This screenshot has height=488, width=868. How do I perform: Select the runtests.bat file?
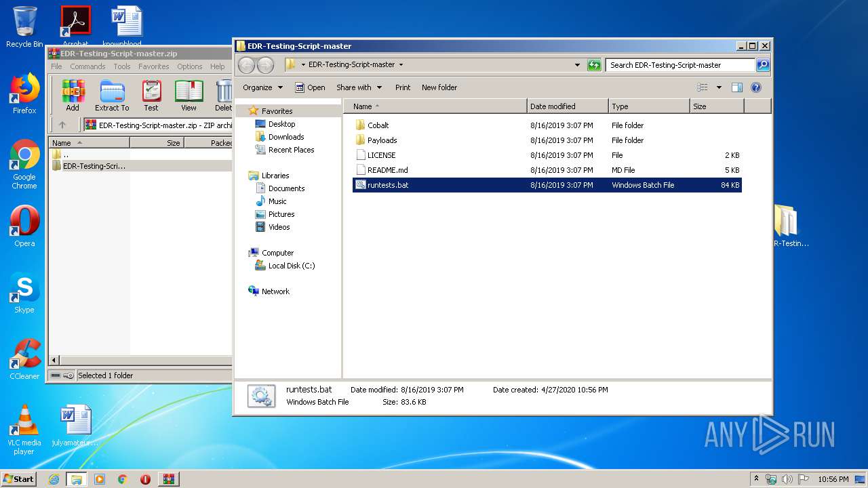pos(388,185)
